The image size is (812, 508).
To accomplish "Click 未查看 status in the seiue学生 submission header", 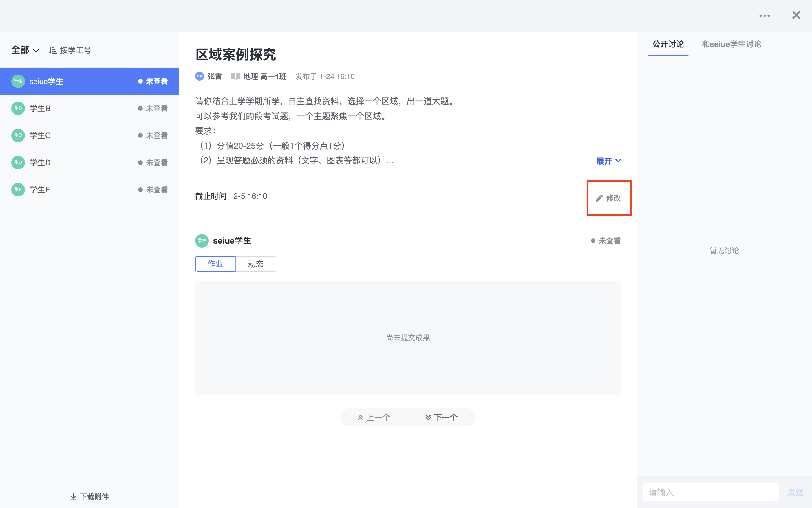I will (606, 240).
